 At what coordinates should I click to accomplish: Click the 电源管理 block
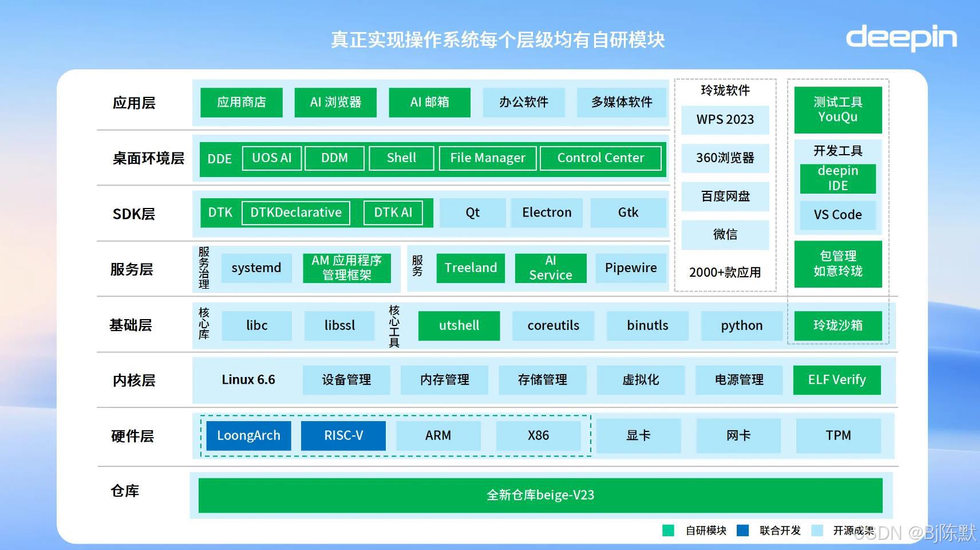click(x=739, y=380)
